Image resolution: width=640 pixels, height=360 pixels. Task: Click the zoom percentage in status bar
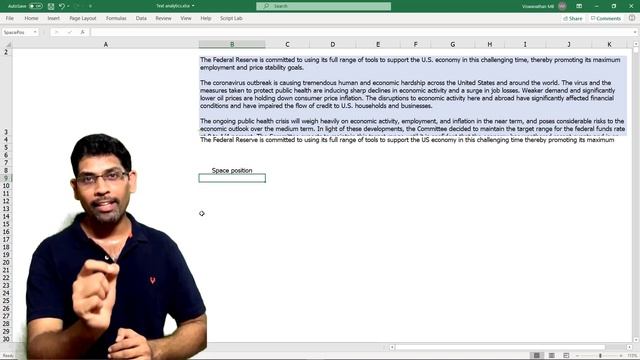(x=632, y=356)
